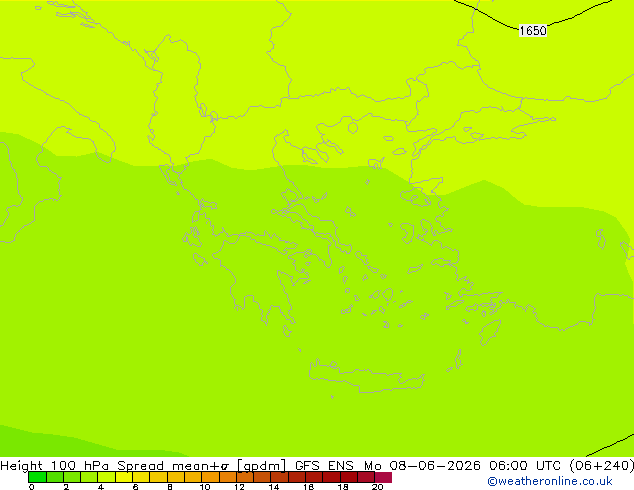
Task: Click the bright green 0–1 legend swatch
Action: tap(37, 477)
